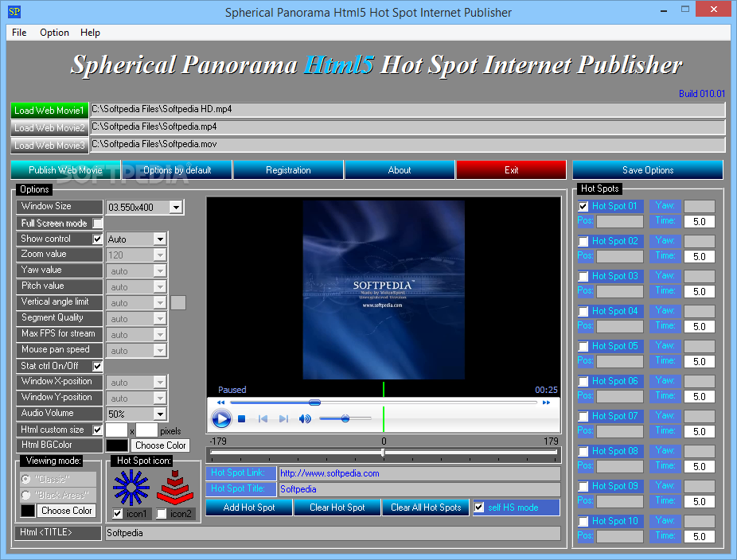Check the Hot Spot 05 checkbox

click(x=583, y=346)
